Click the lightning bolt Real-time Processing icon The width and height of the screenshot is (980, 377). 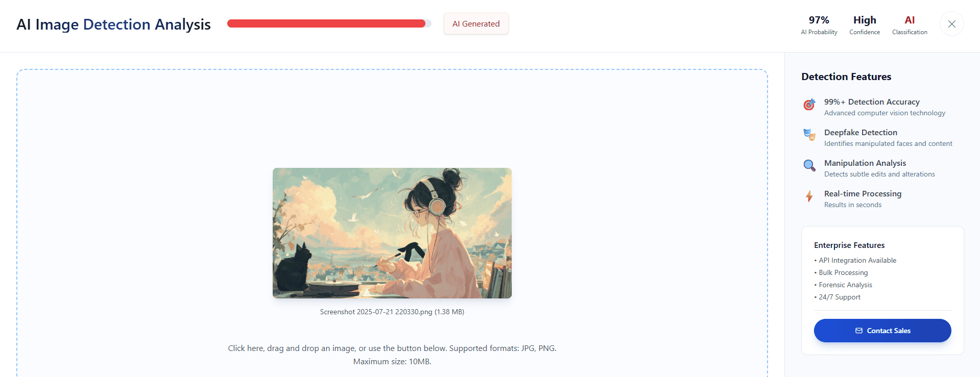click(x=809, y=196)
